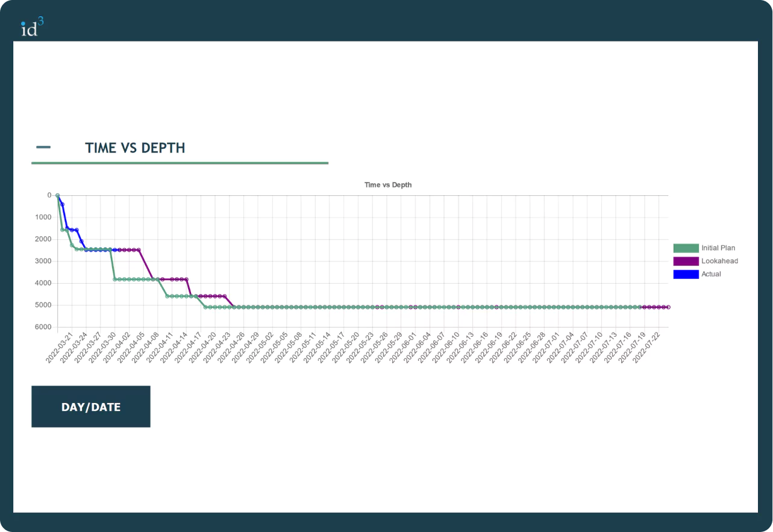Click the small chart title Time vs Depth
This screenshot has width=773, height=532.
388,185
